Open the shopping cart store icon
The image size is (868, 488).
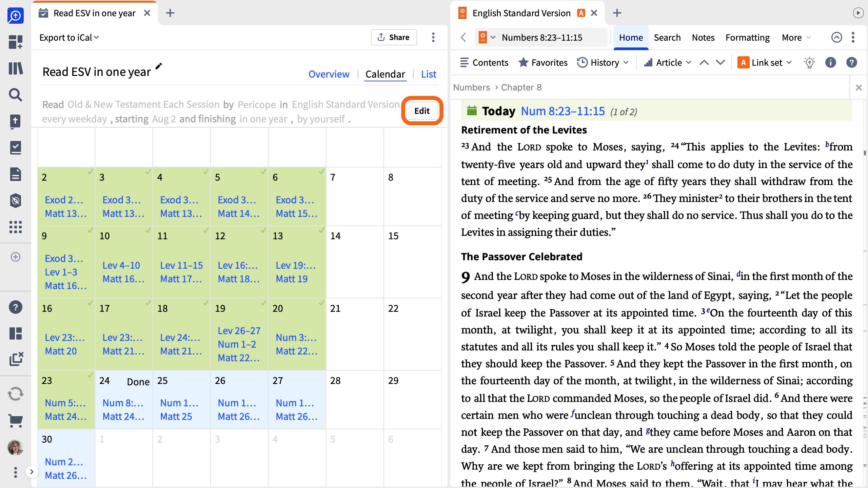tap(16, 421)
